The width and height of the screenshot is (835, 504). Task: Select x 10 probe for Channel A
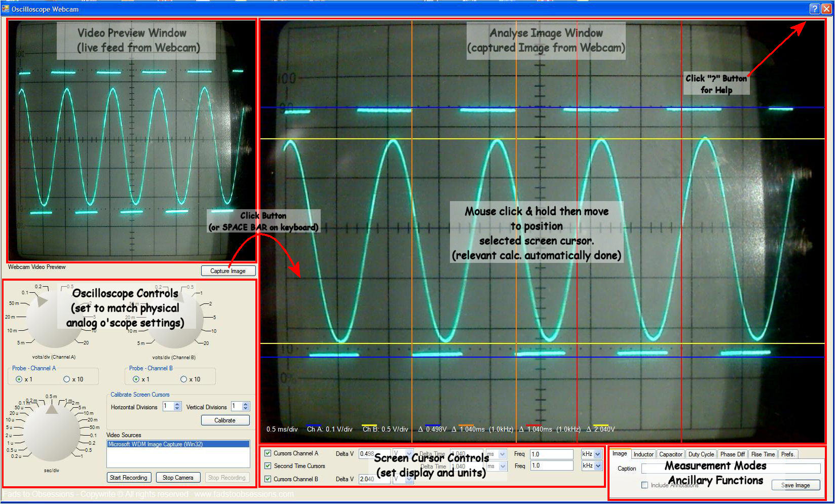click(66, 379)
